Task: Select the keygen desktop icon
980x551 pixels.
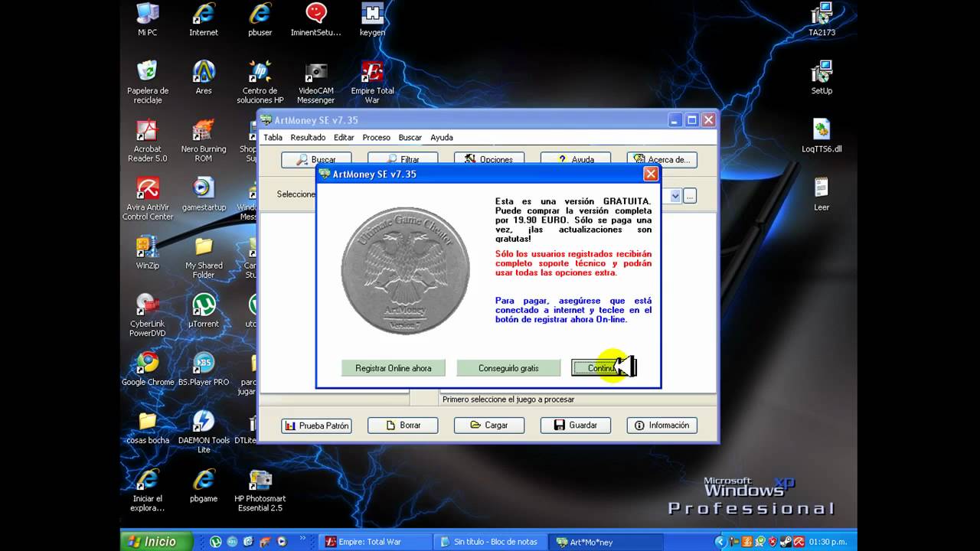Action: (372, 20)
